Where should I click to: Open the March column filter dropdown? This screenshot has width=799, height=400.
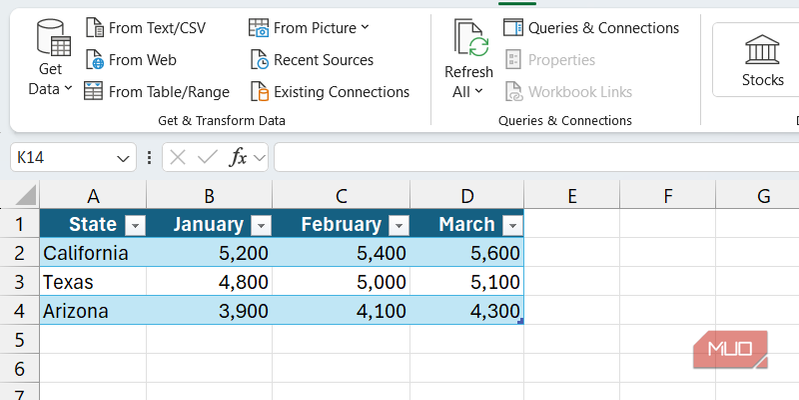pos(512,225)
